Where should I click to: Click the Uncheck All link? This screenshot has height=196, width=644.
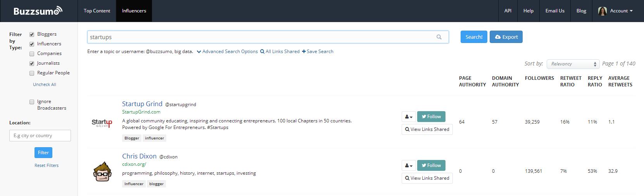(x=45, y=84)
